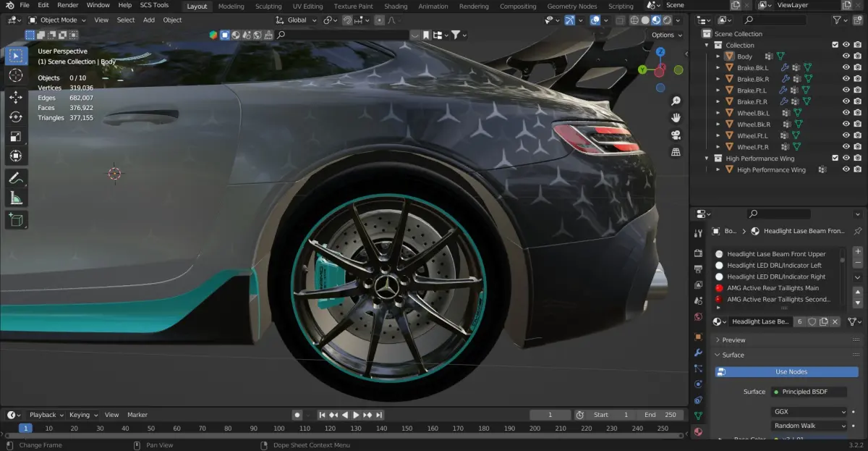Open the Options dropdown in viewport

point(666,35)
